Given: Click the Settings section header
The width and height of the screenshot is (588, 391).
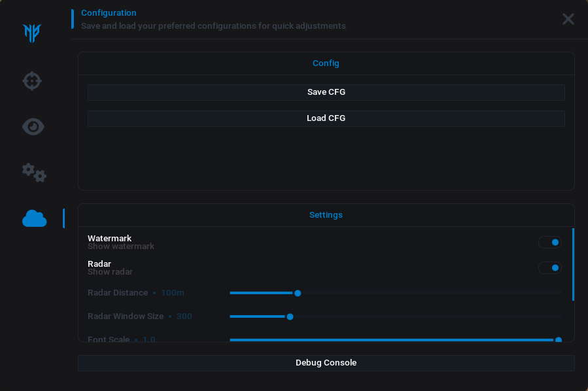Looking at the screenshot, I should 326,215.
